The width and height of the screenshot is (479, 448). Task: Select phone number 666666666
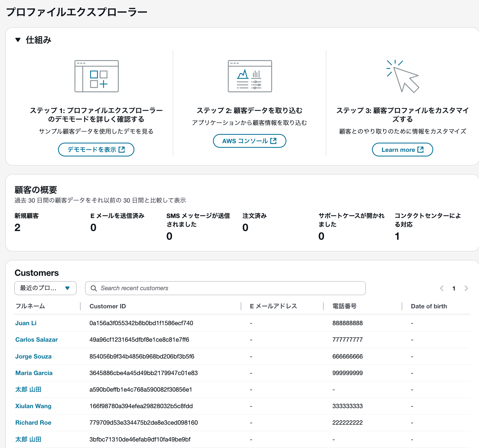[x=348, y=356]
